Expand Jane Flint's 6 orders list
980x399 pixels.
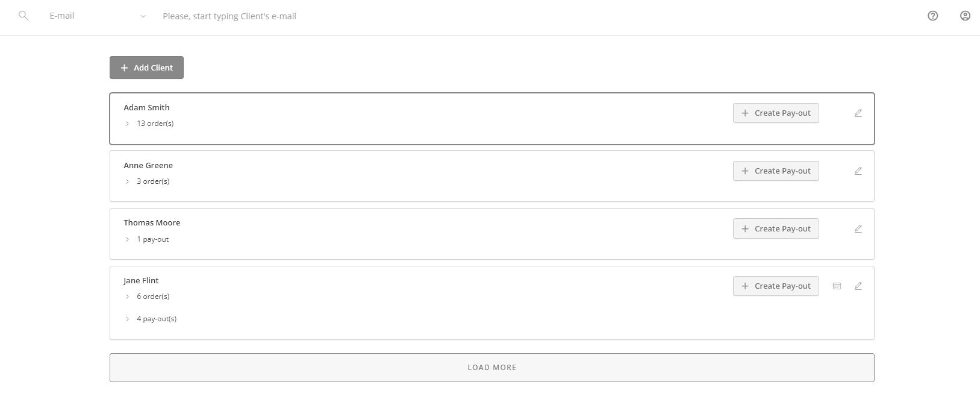[126, 296]
